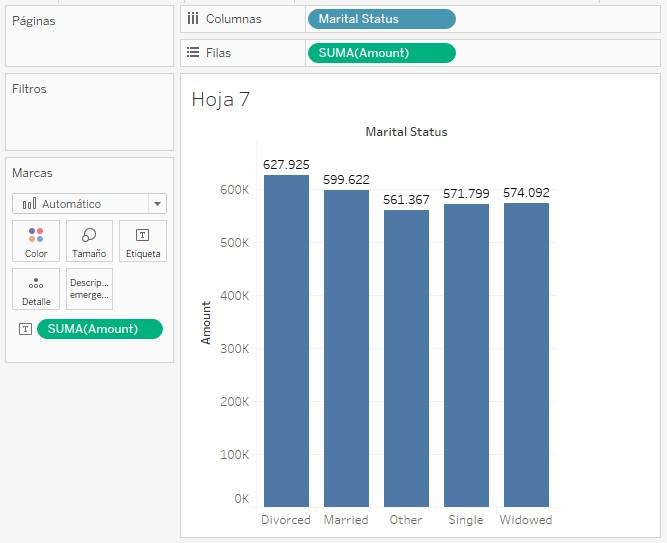Click the Filtros shelf title

pos(29,89)
